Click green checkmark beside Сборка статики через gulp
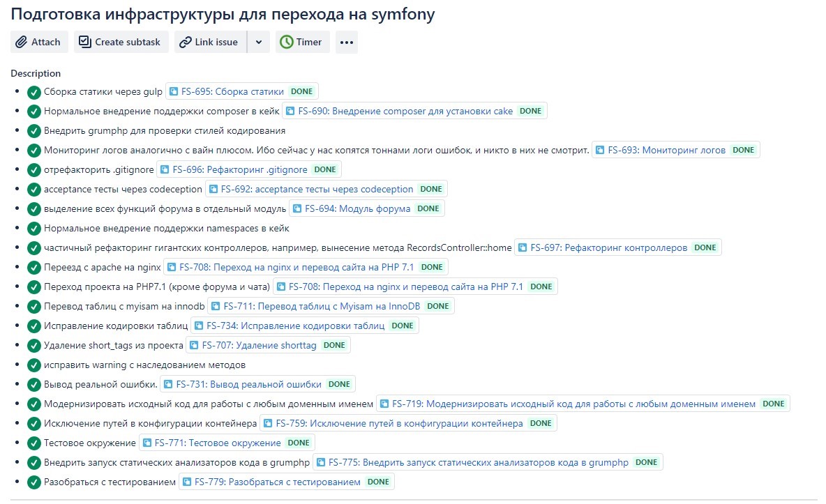The image size is (826, 504). 34,92
